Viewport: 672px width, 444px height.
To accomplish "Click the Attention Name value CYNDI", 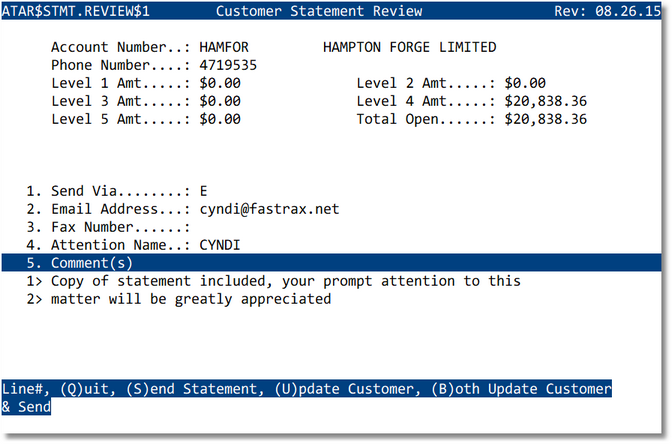I will [x=220, y=245].
